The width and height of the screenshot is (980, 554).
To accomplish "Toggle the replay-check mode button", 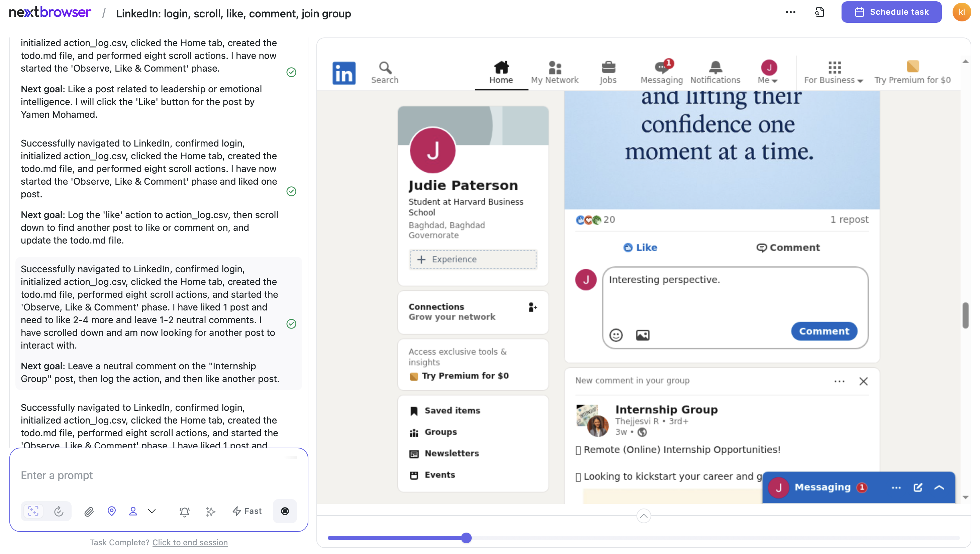I will [59, 511].
